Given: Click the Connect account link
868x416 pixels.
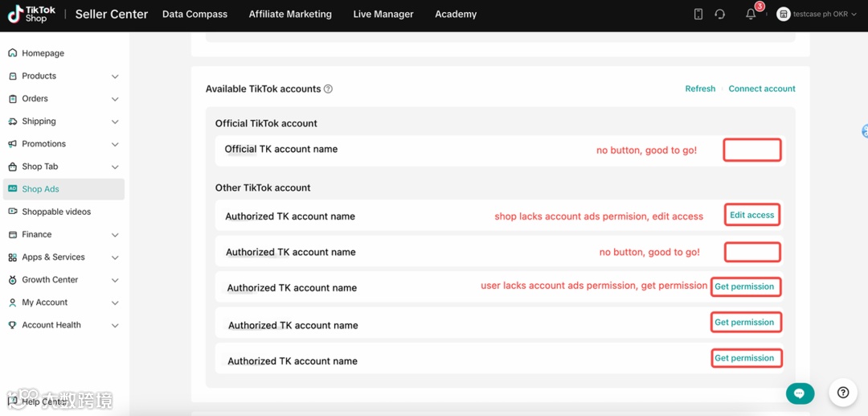Looking at the screenshot, I should click(x=762, y=89).
